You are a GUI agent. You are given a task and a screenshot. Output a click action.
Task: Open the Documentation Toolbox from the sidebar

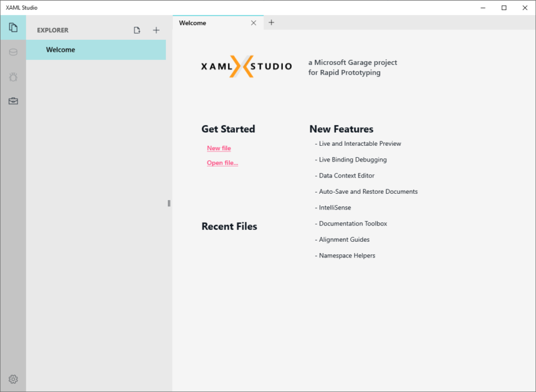[12, 100]
